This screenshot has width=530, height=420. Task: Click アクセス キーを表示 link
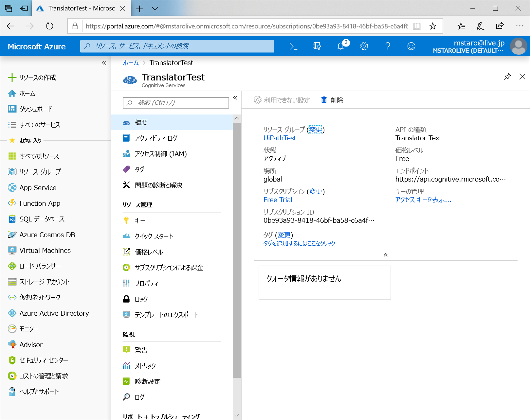423,200
